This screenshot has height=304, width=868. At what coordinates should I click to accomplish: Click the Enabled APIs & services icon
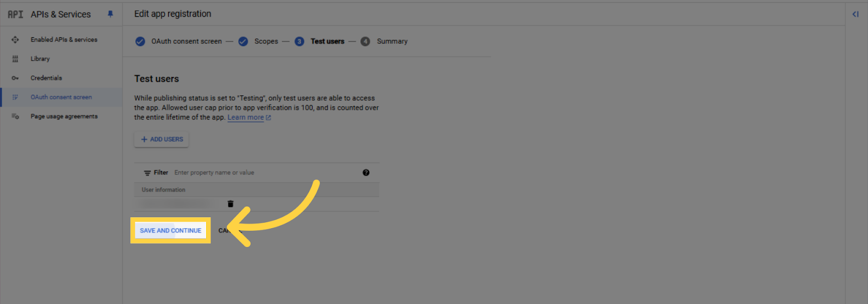click(x=15, y=40)
